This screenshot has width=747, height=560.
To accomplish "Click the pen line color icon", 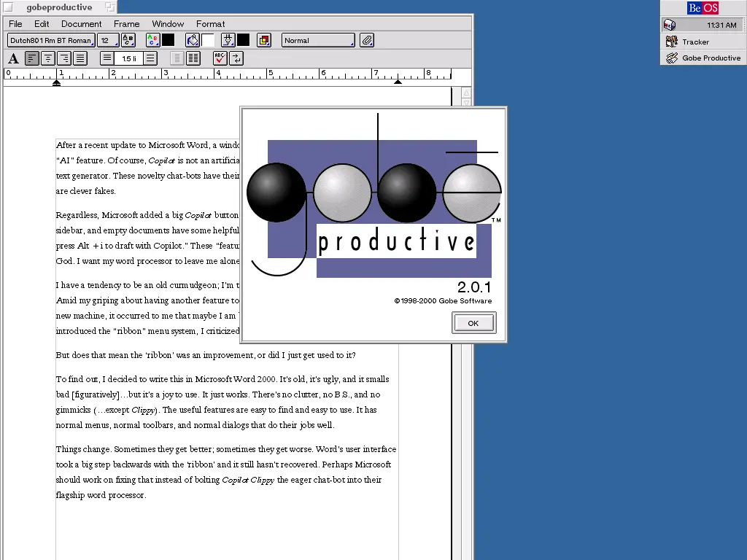I will pyautogui.click(x=228, y=40).
